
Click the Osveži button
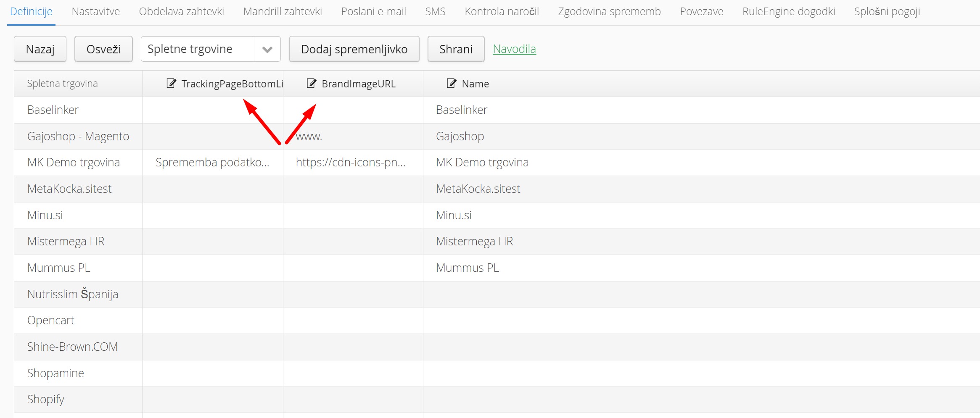pyautogui.click(x=103, y=49)
